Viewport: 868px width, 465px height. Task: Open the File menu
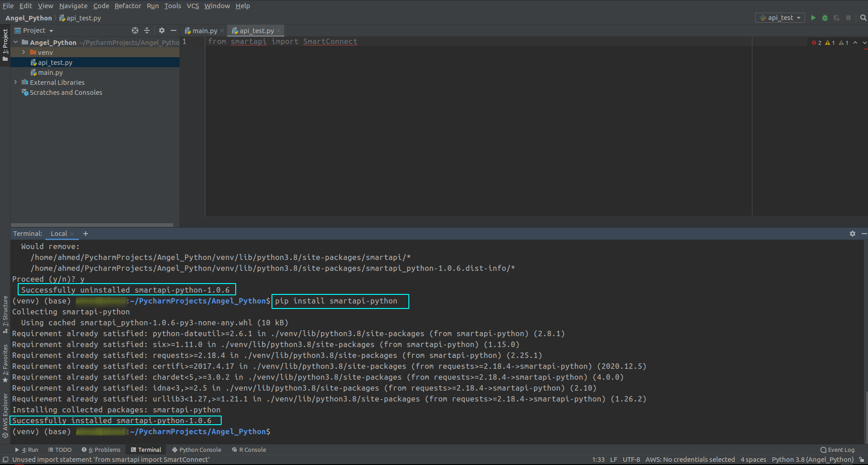pyautogui.click(x=8, y=6)
